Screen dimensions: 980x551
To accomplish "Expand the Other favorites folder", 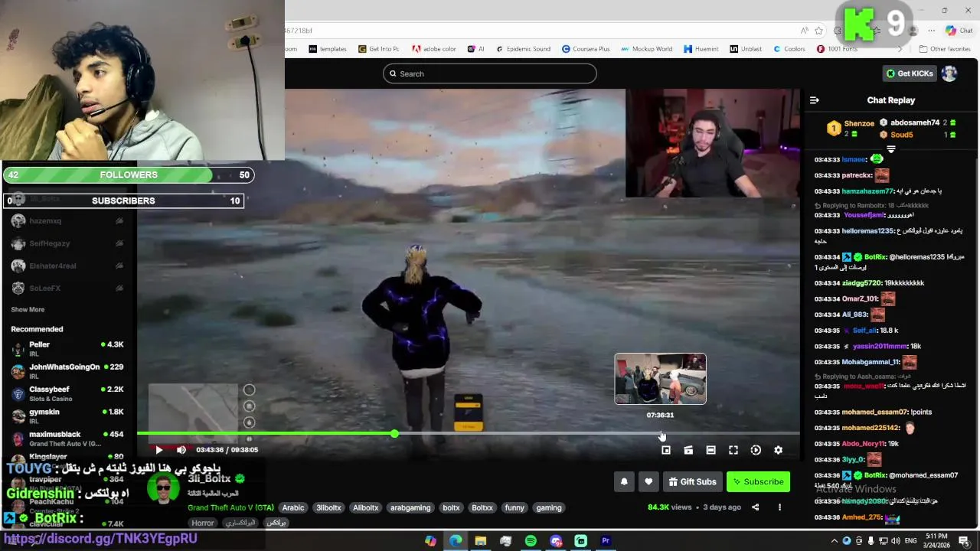I will (944, 49).
